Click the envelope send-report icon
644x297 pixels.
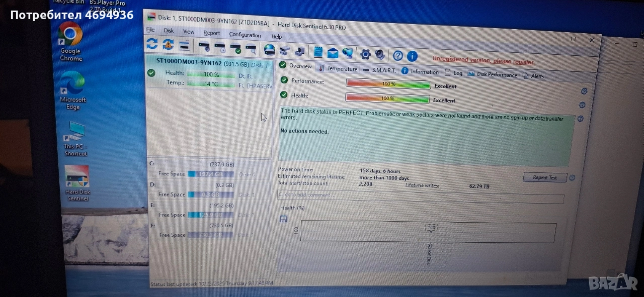333,53
